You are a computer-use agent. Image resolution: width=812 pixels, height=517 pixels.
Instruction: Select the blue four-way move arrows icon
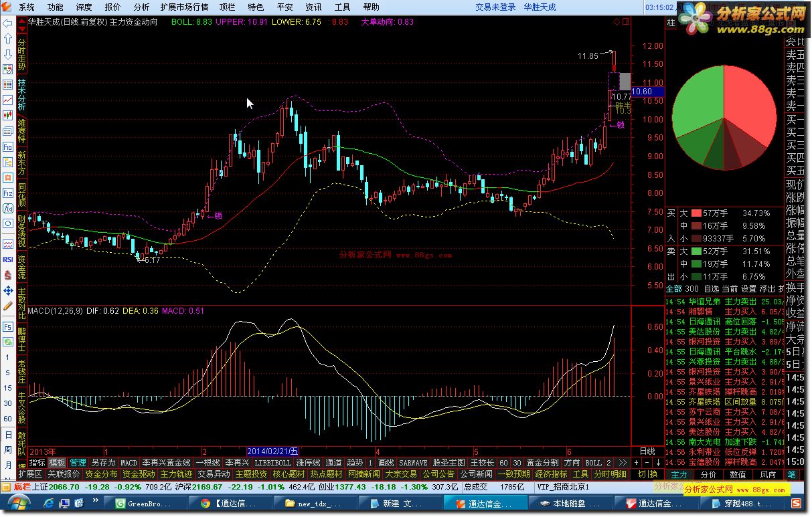point(7,290)
